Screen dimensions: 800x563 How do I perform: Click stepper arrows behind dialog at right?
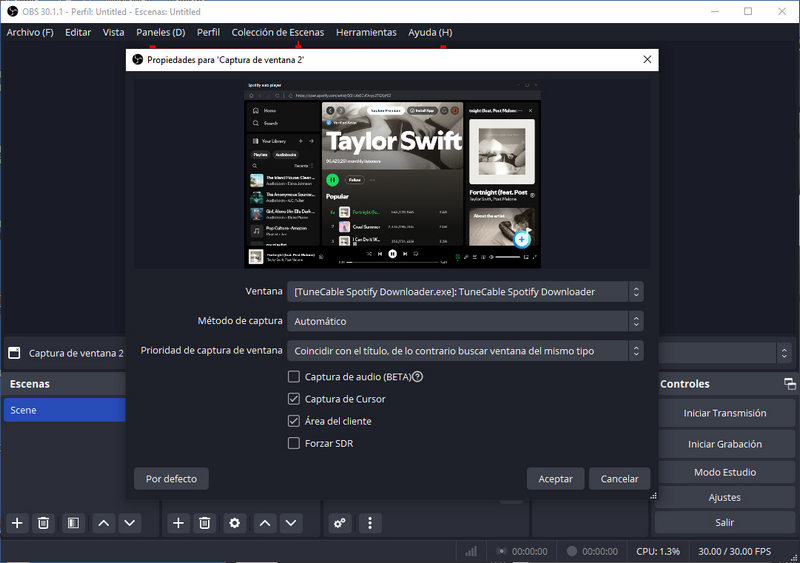(x=784, y=353)
